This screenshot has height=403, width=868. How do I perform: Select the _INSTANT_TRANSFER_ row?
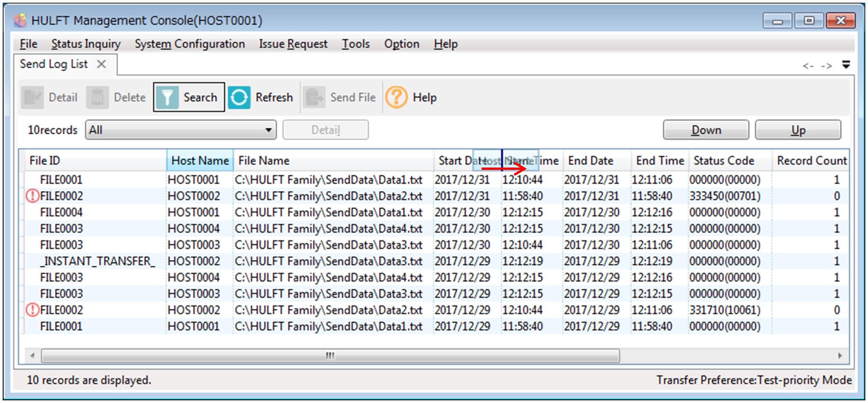437,261
